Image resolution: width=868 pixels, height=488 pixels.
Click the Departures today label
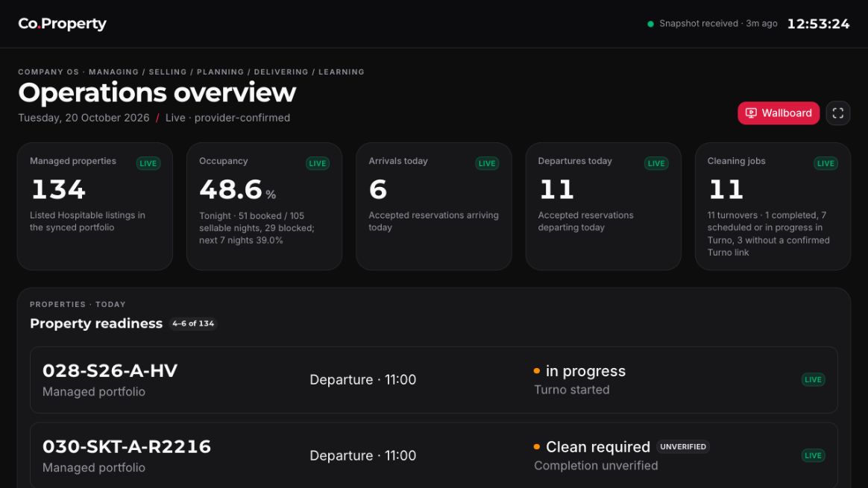pyautogui.click(x=575, y=161)
